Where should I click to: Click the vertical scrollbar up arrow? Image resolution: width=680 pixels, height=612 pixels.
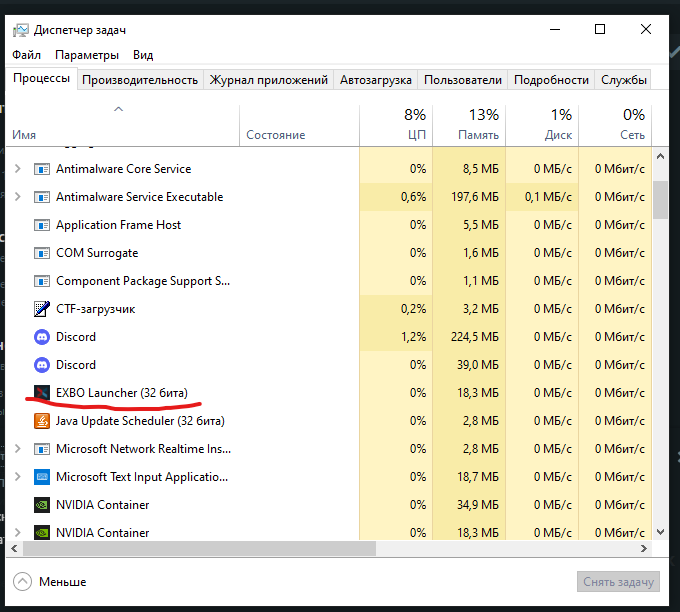[x=660, y=157]
